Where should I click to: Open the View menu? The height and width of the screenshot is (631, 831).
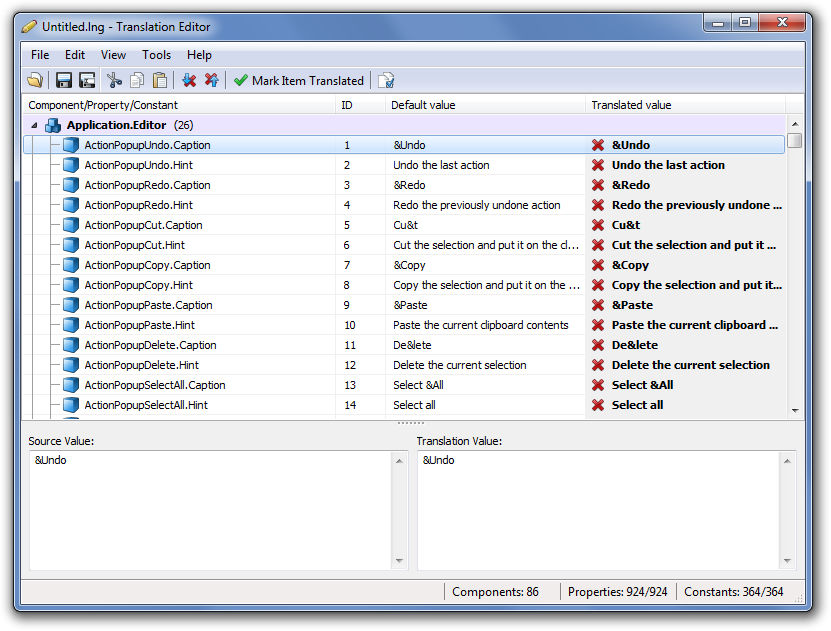pyautogui.click(x=113, y=55)
